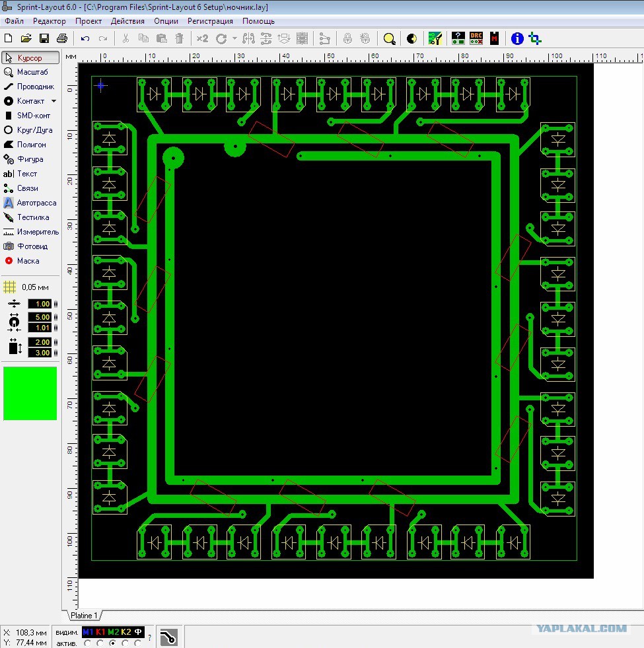The width and height of the screenshot is (644, 648).
Task: Select the Полигон tool
Action: [x=30, y=145]
